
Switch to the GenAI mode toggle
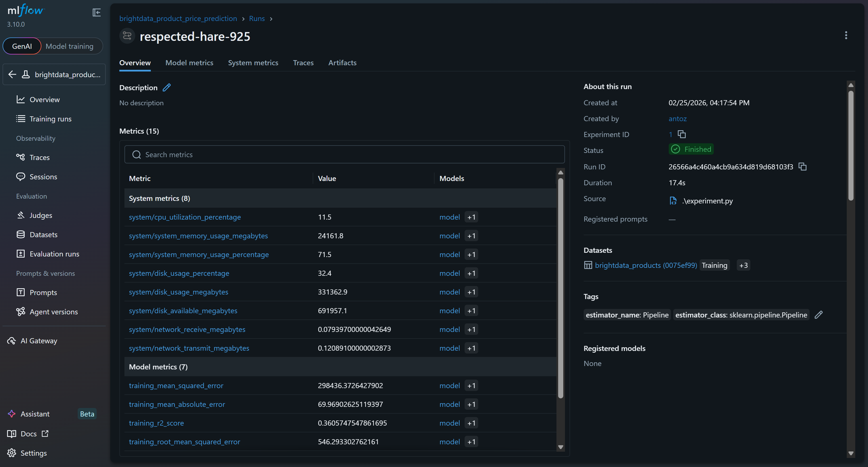(22, 46)
